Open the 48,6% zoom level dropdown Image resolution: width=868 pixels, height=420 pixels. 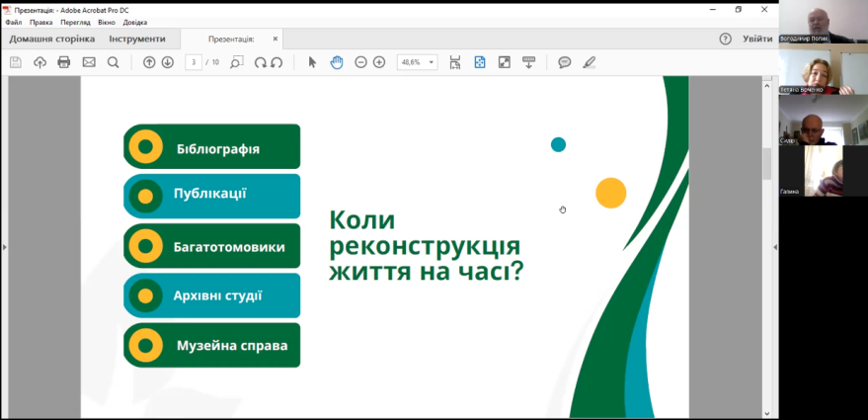[418, 62]
